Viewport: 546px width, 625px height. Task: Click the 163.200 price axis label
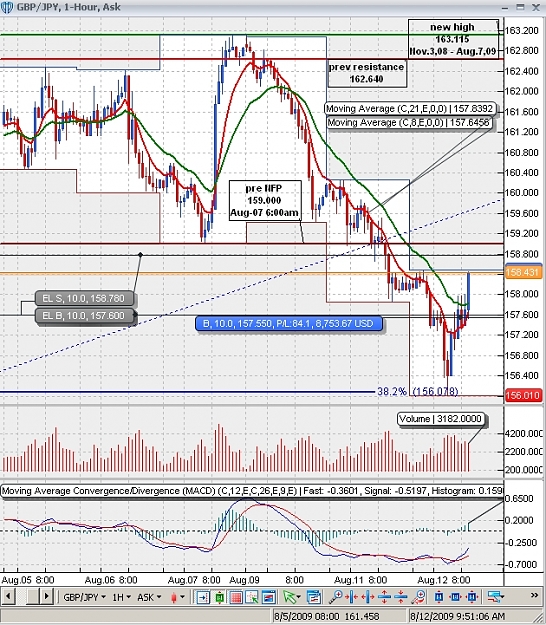coord(521,30)
